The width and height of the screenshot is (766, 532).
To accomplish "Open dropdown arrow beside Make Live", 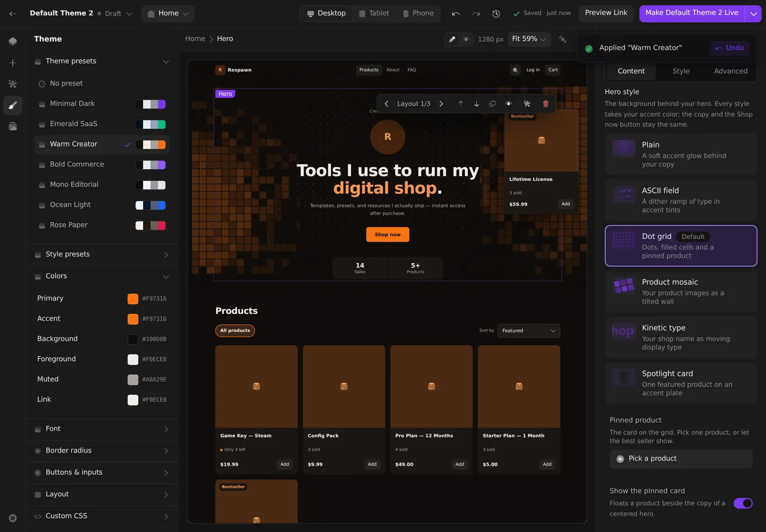I will point(754,13).
